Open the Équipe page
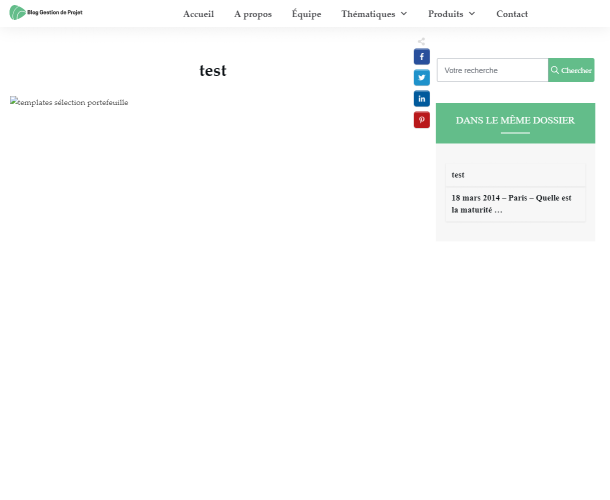 point(307,14)
